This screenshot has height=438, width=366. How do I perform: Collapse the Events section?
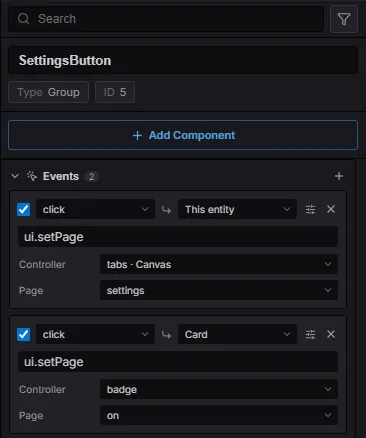click(x=15, y=176)
